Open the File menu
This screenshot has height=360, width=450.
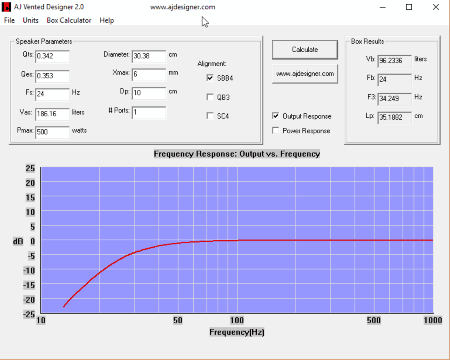click(9, 20)
